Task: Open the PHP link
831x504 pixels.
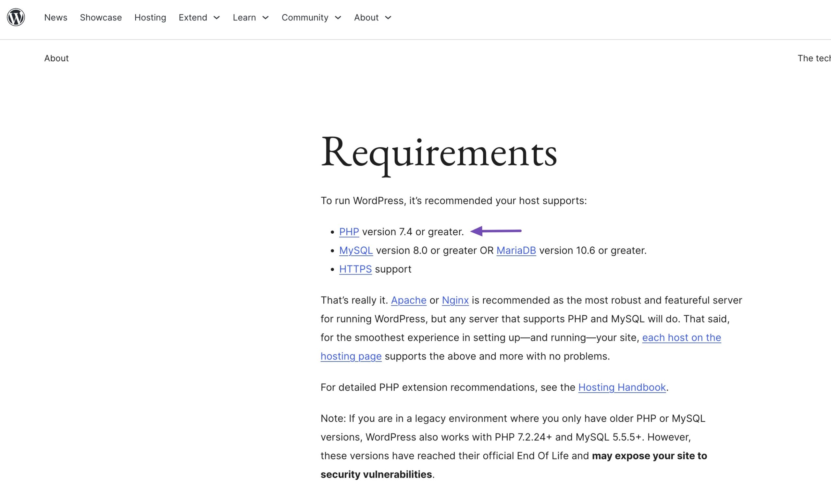Action: click(349, 232)
